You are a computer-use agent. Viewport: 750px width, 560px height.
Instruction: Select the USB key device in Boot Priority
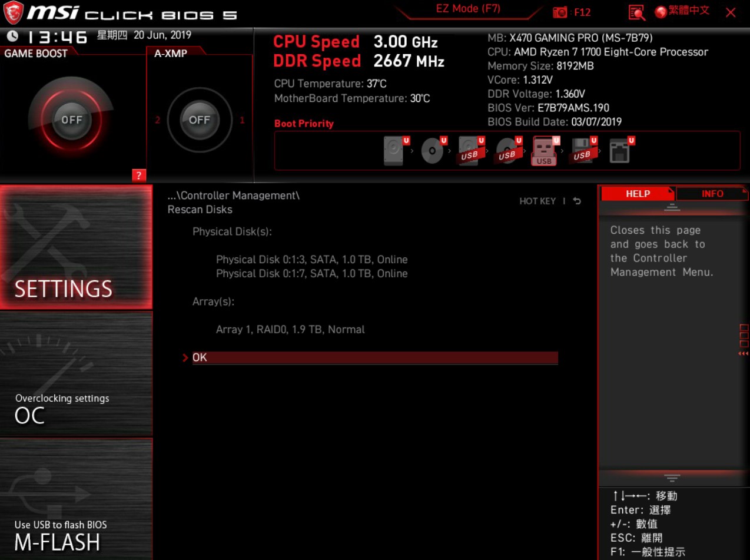coord(543,152)
